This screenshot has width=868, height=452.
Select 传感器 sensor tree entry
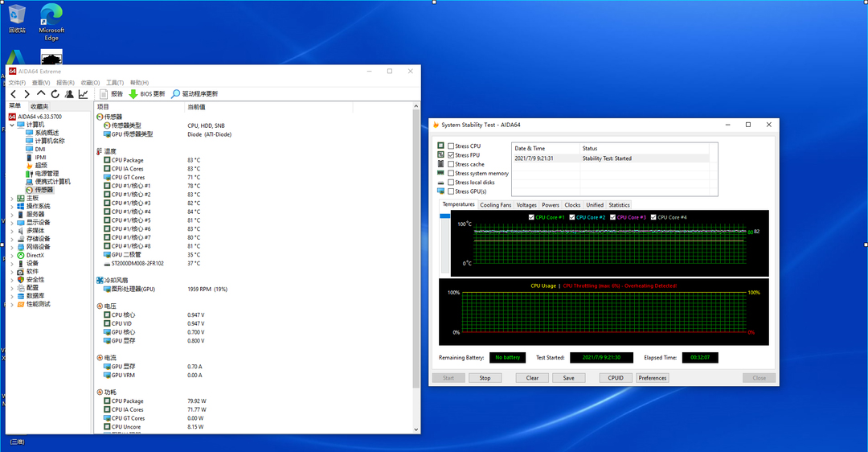(43, 190)
